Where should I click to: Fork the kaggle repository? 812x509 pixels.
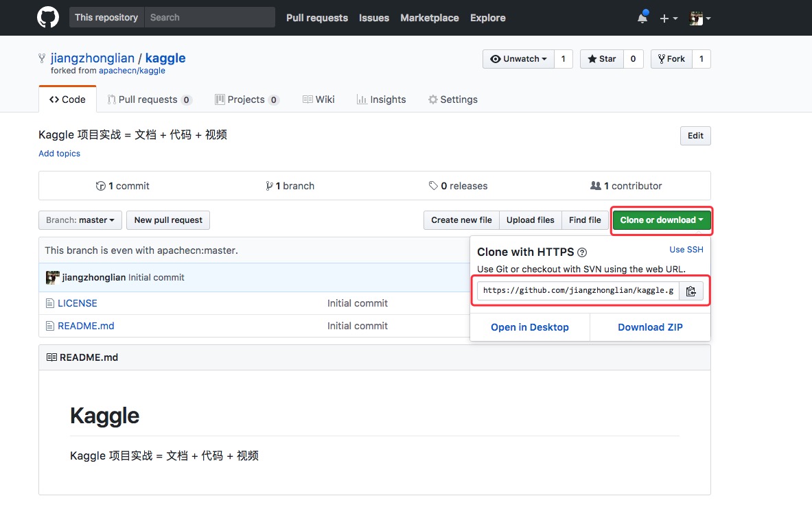tap(671, 59)
